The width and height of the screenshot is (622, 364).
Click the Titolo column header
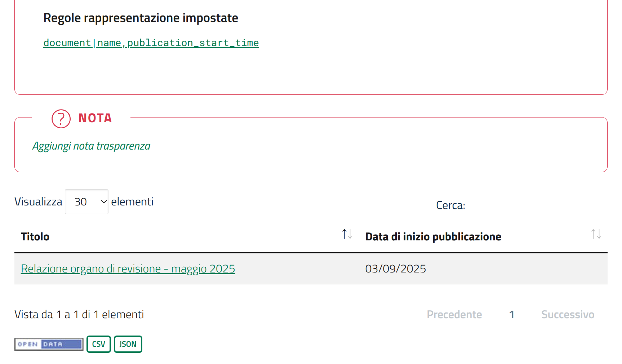tap(35, 237)
